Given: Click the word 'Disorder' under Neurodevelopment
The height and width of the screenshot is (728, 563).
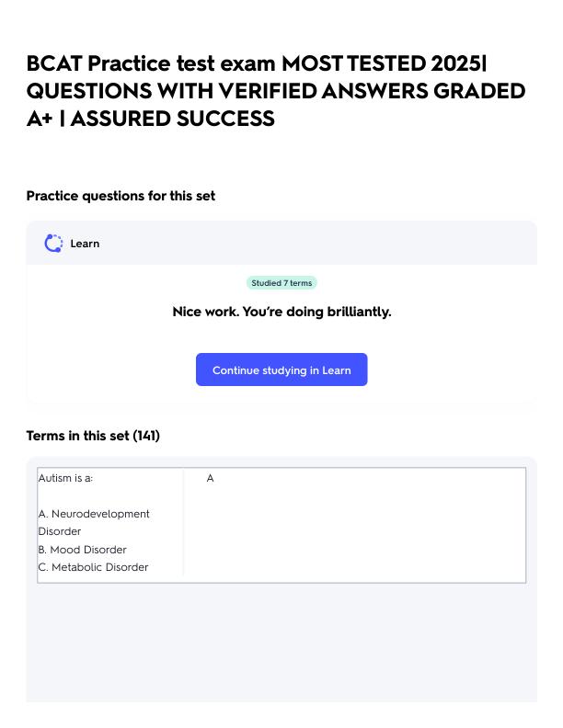Looking at the screenshot, I should tap(60, 531).
